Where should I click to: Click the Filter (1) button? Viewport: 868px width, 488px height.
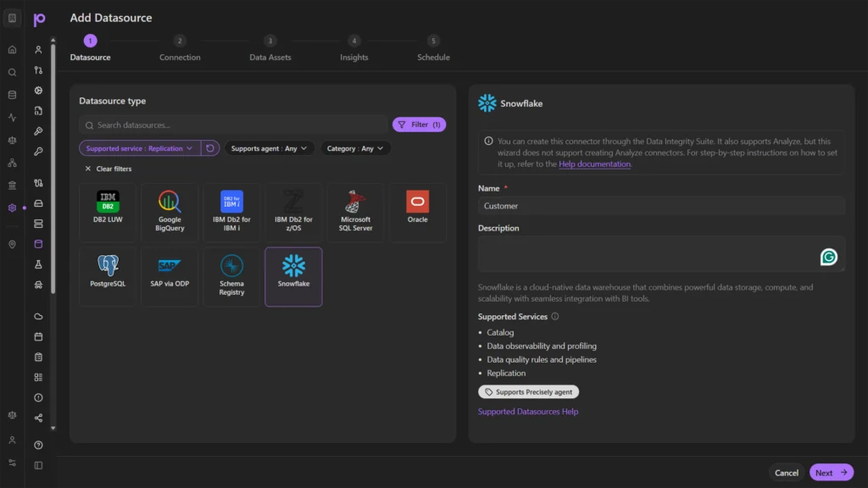point(419,125)
